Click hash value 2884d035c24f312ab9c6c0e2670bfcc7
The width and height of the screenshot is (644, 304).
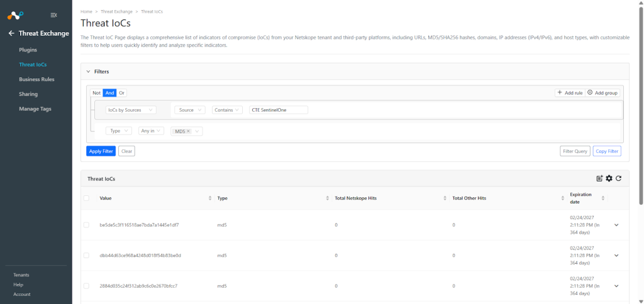pyautogui.click(x=138, y=286)
